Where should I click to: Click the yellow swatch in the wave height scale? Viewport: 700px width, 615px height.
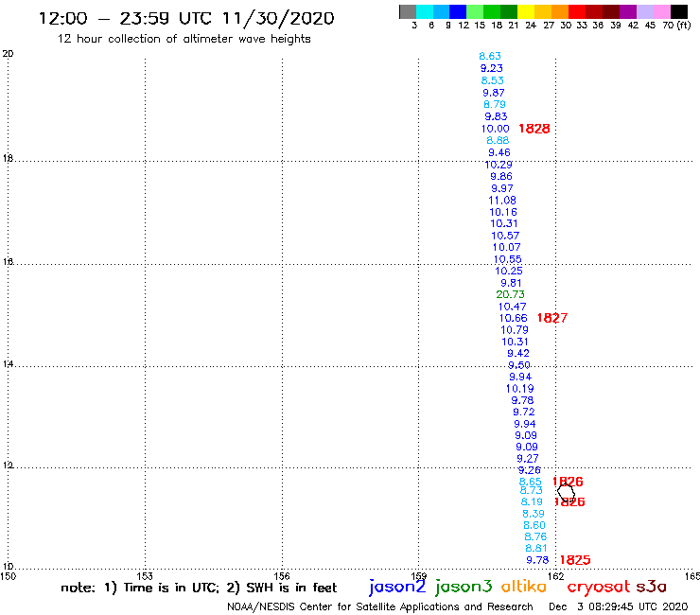tap(526, 11)
